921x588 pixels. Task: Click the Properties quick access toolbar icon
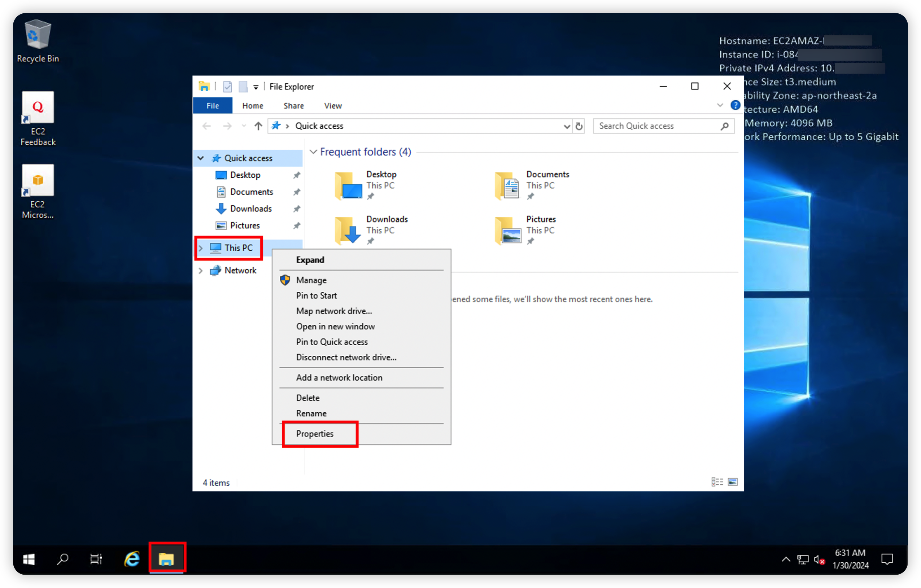(x=227, y=87)
